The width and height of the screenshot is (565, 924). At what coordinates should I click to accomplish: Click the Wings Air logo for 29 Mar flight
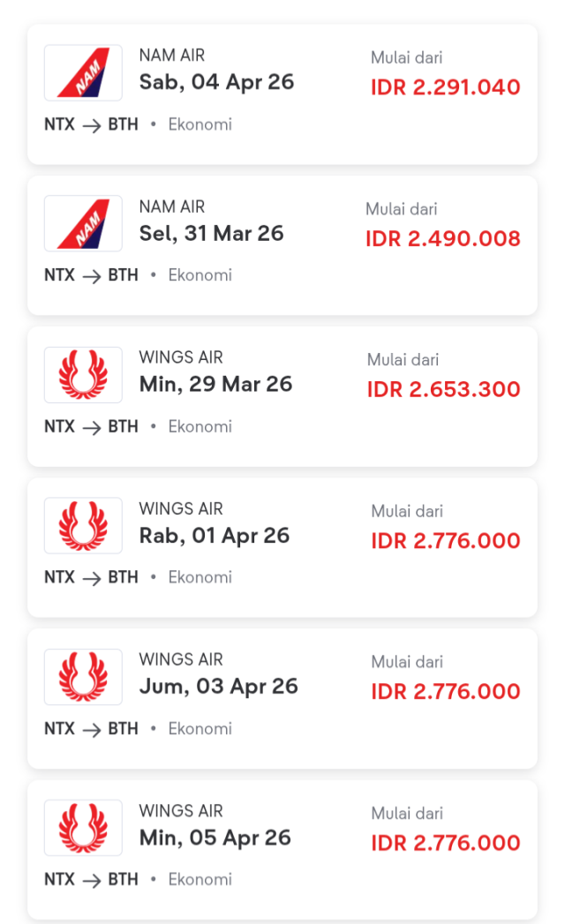point(83,375)
